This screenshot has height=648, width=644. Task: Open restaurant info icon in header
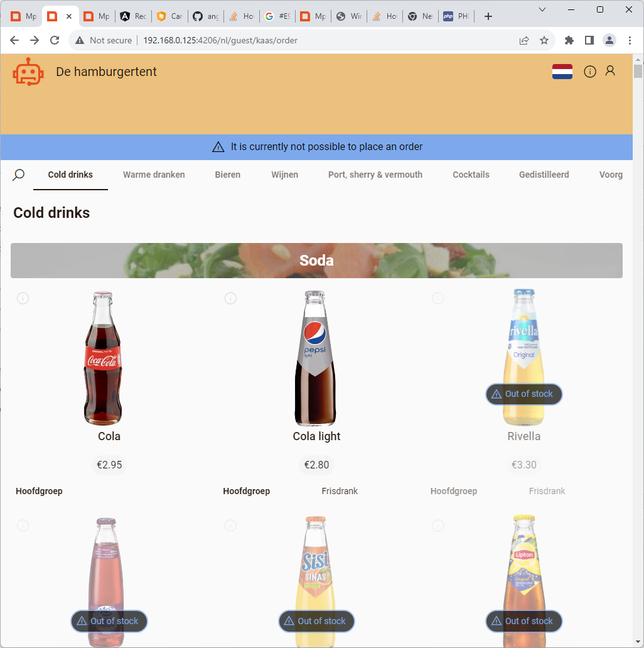coord(589,72)
